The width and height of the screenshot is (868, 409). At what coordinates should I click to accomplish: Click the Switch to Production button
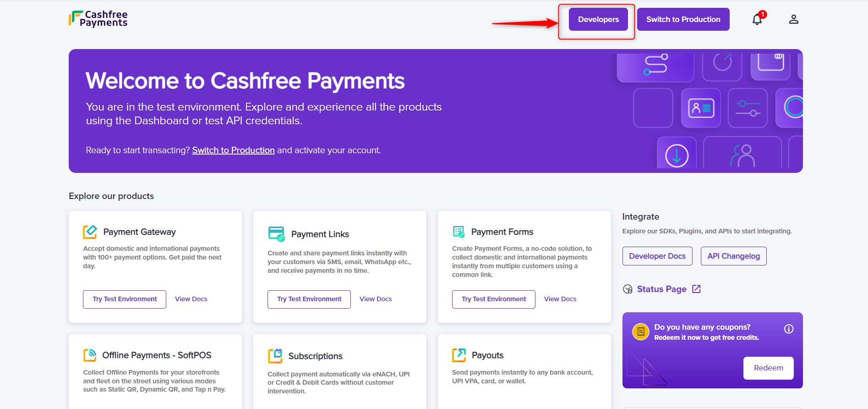click(x=683, y=19)
